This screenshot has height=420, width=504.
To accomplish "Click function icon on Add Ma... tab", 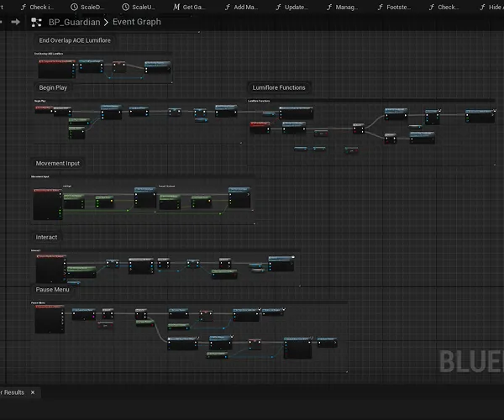I will tap(228, 7).
